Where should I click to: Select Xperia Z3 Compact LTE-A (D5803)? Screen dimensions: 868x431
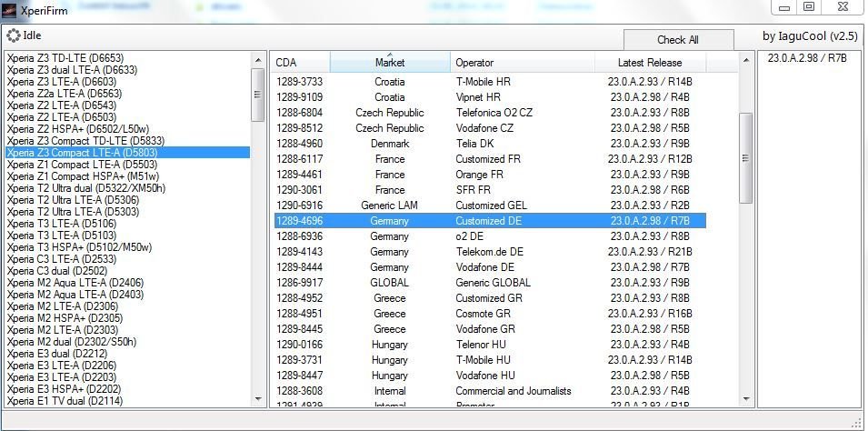pyautogui.click(x=127, y=153)
